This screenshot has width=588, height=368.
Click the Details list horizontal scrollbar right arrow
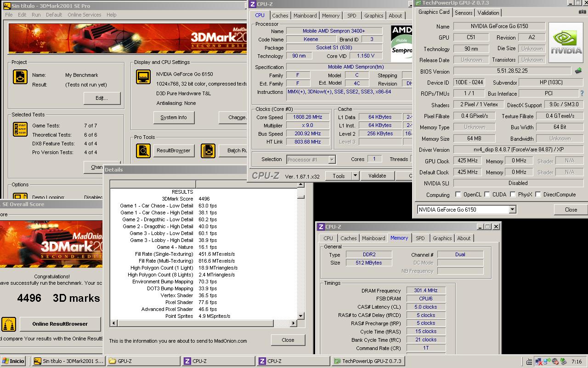click(x=294, y=323)
